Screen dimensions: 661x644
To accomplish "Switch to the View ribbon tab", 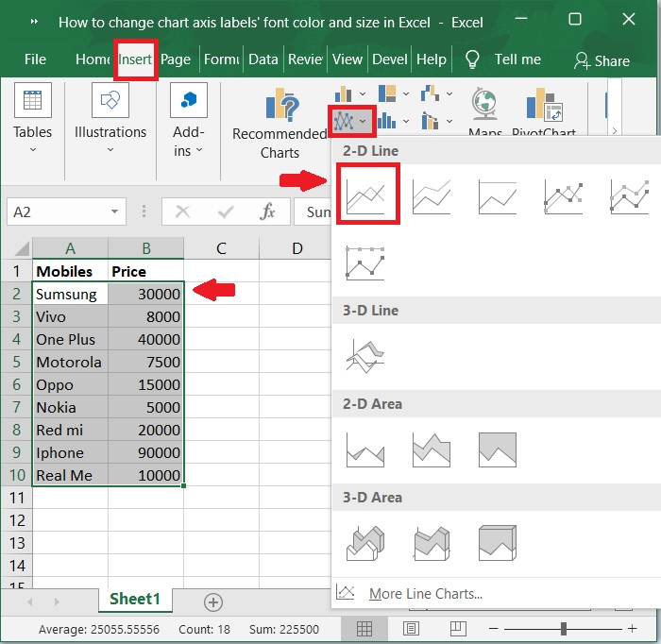I will click(347, 59).
